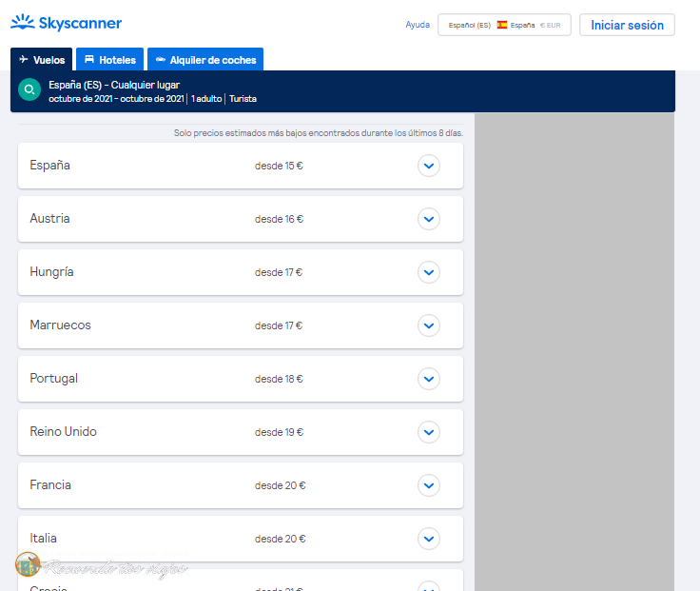This screenshot has height=591, width=700.
Task: Click the bed icon on Hoteles tab
Action: coord(89,59)
